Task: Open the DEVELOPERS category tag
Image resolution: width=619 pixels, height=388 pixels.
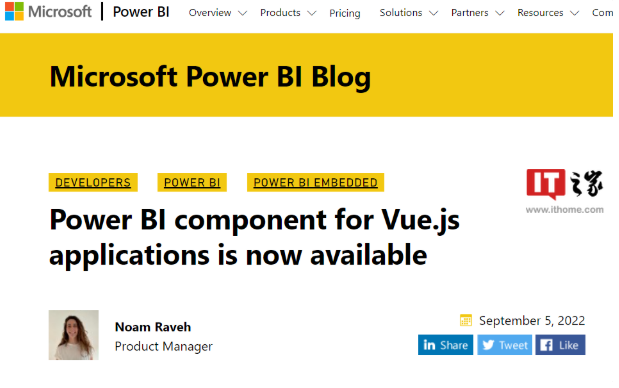Action: point(93,182)
